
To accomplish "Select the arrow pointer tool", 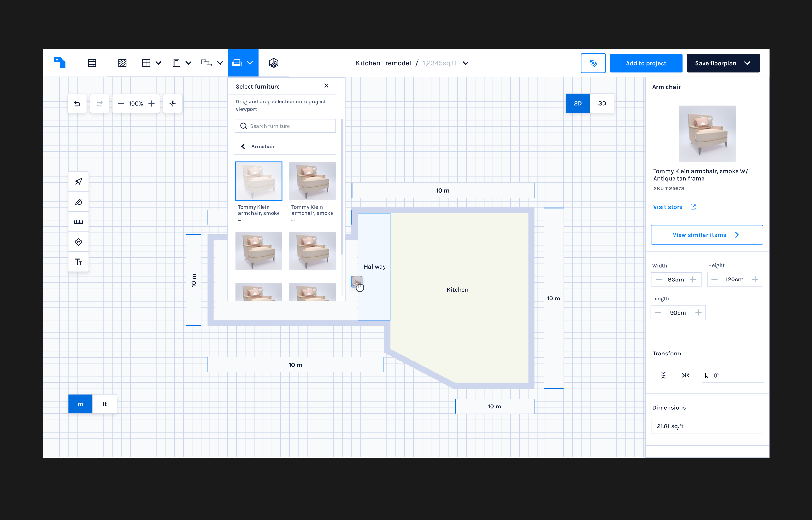I will (x=79, y=182).
